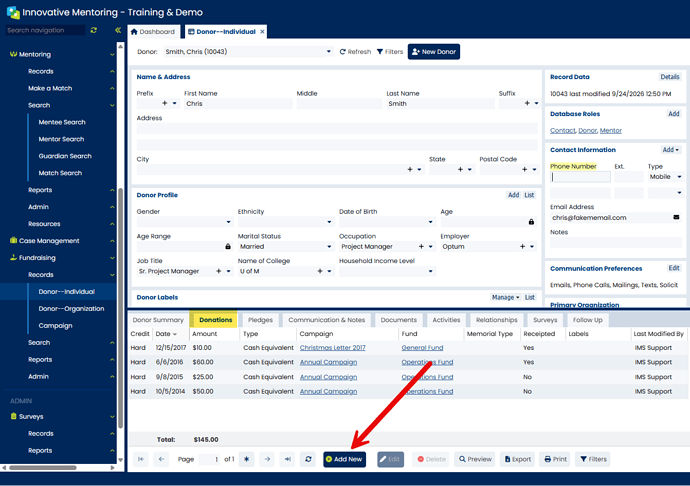Viewport: 690px width, 486px height.
Task: Click the New Donor button
Action: tap(433, 52)
